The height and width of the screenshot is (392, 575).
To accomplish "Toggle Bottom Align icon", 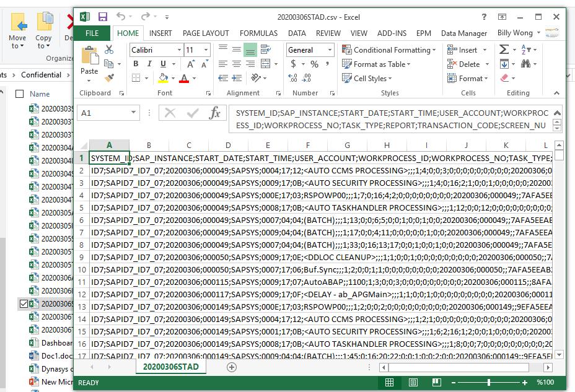I will [250, 50].
